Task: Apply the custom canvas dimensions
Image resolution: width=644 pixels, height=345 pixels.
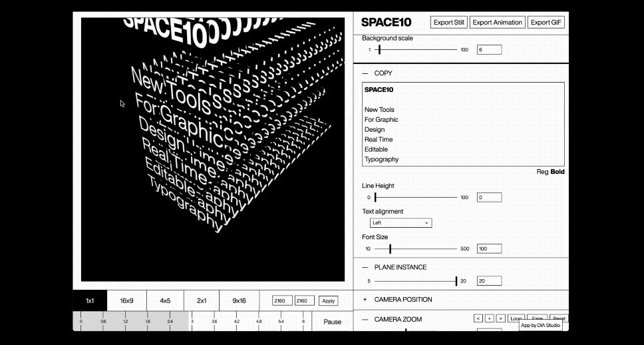Action: click(x=328, y=301)
